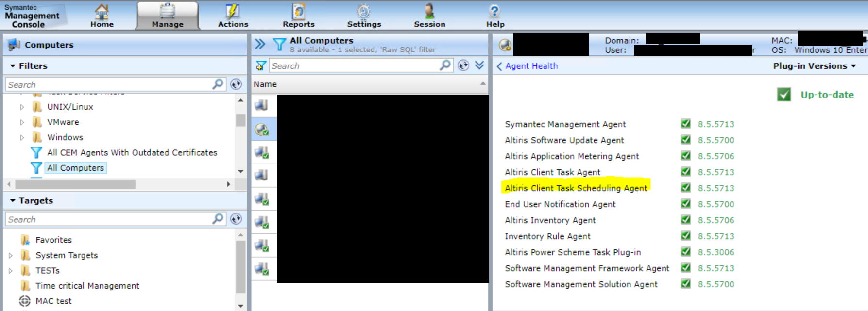Viewport: 868px width, 311px height.
Task: Expand the VMware folder
Action: click(x=22, y=122)
